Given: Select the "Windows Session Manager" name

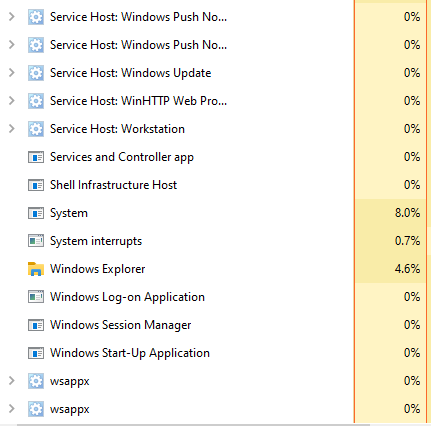Looking at the screenshot, I should click(121, 325).
